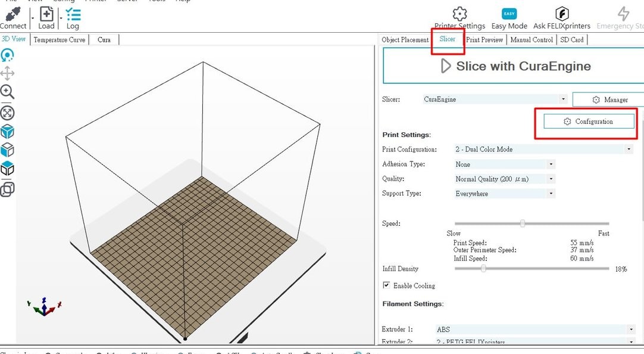
Task: Click the fit-to-view arrows icon
Action: (x=7, y=113)
